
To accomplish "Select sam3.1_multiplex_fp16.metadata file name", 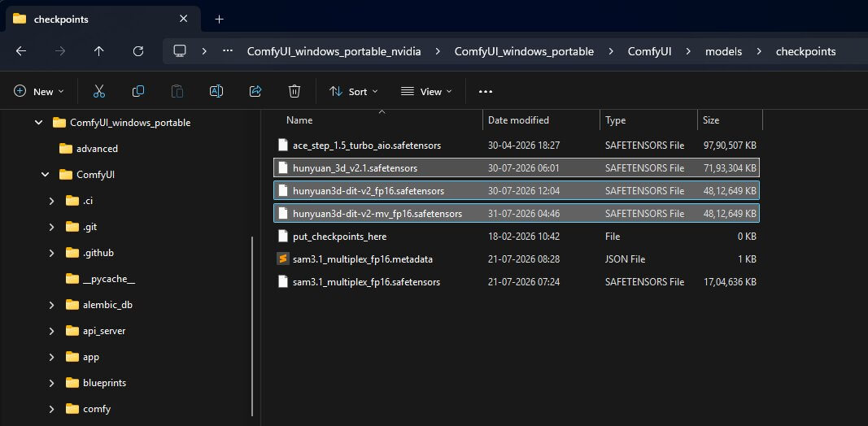I will pyautogui.click(x=363, y=259).
